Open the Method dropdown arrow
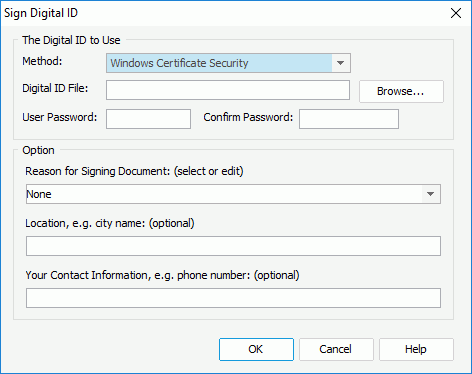This screenshot has width=472, height=374. pyautogui.click(x=340, y=63)
